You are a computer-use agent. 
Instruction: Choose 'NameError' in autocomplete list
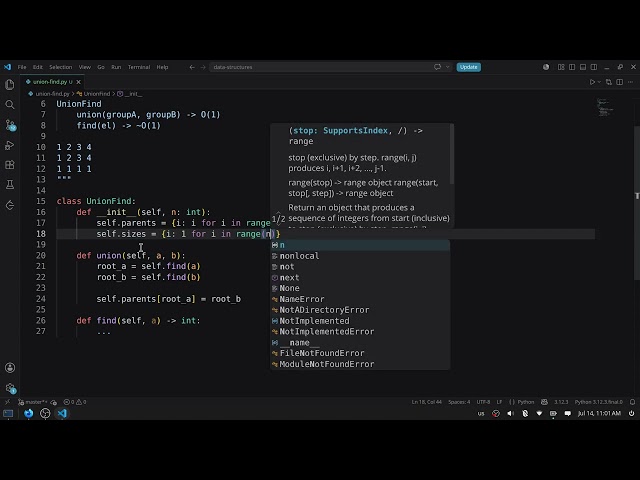tap(360, 299)
